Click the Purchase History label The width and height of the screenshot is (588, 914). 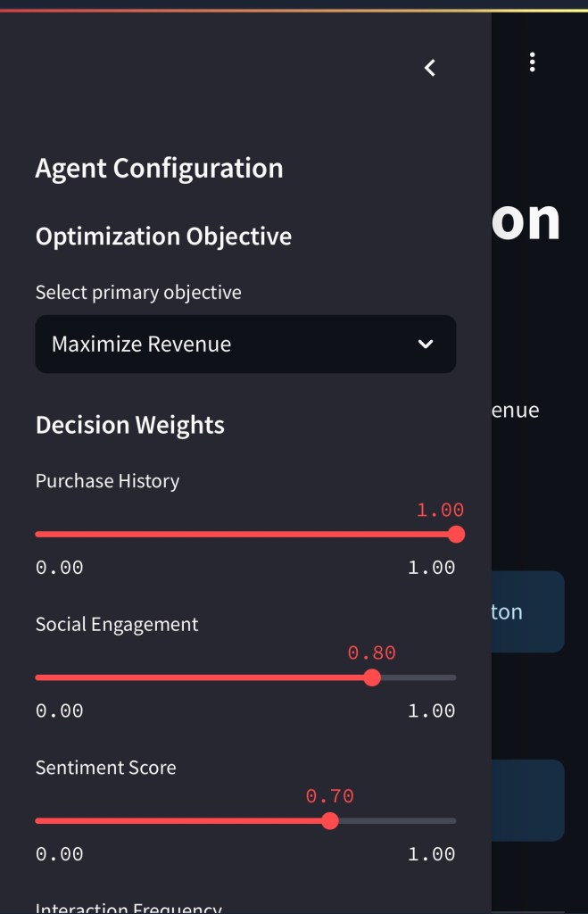[x=107, y=481]
